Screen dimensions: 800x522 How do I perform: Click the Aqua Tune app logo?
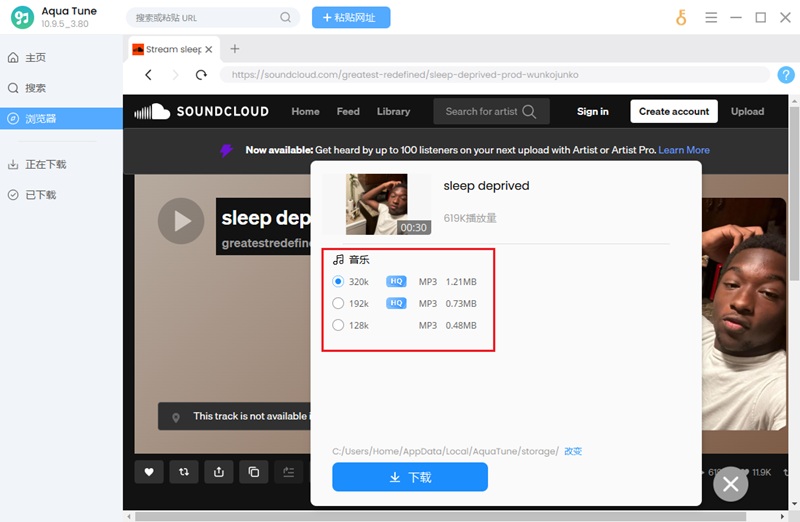(x=22, y=17)
